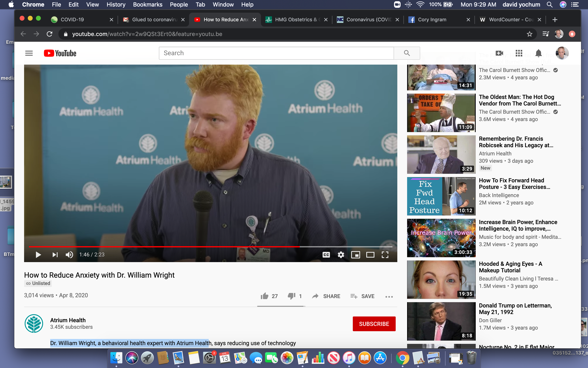Go back in Chrome
The height and width of the screenshot is (368, 588).
(23, 34)
